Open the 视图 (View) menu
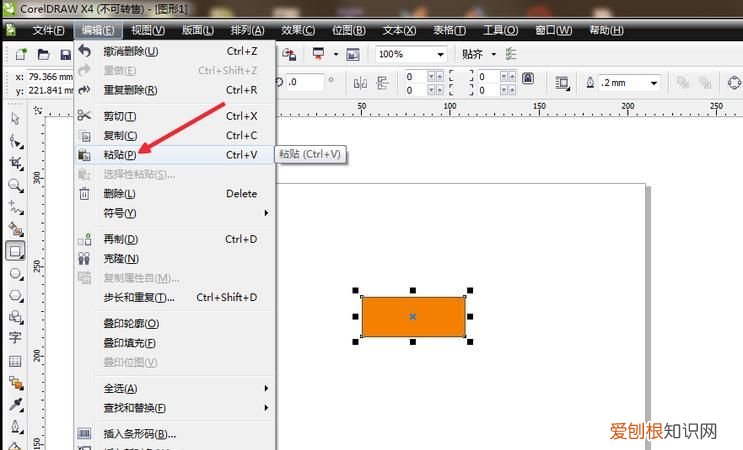 (x=150, y=31)
